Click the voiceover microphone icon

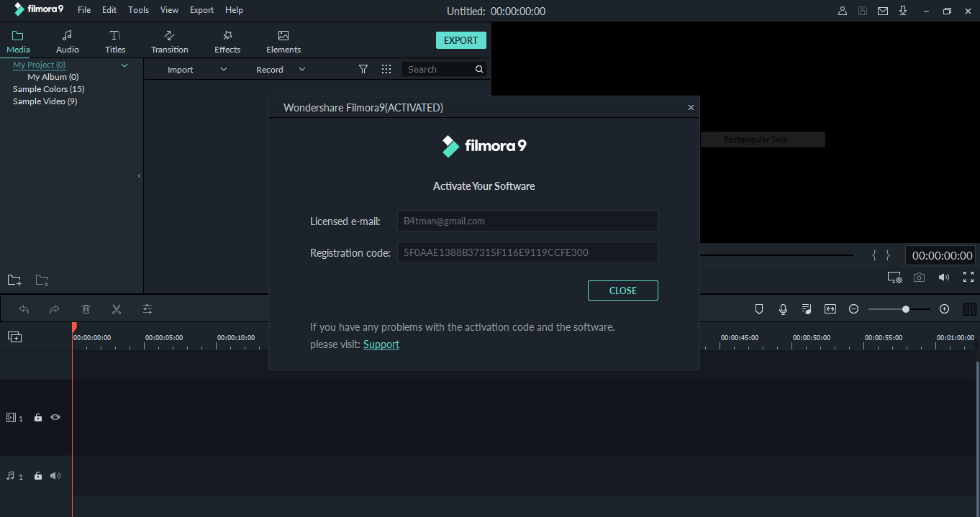pyautogui.click(x=783, y=309)
